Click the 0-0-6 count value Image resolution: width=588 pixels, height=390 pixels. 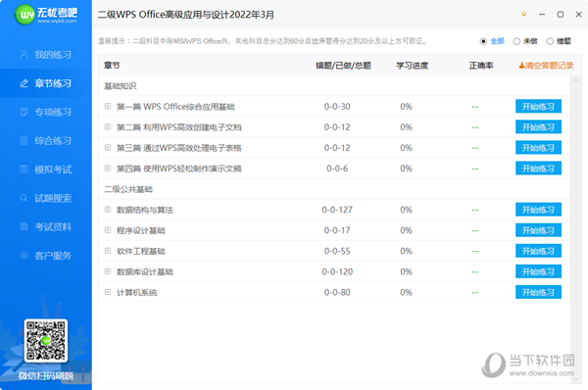(337, 169)
